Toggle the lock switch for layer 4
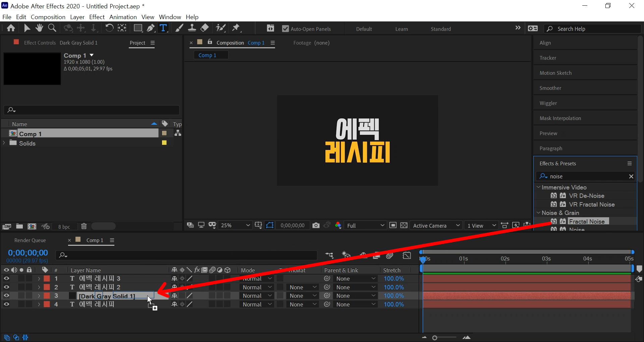 [29, 304]
